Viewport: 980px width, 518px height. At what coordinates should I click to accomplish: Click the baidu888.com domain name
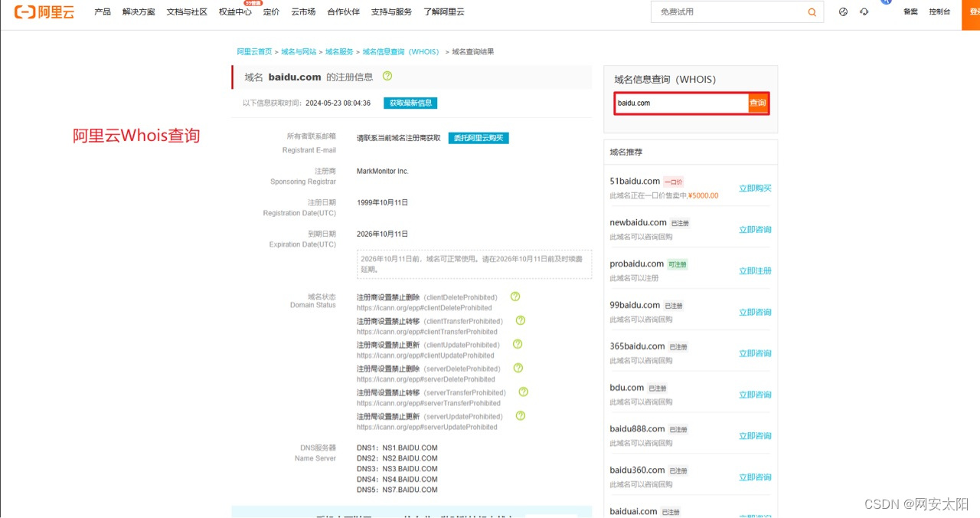pos(637,429)
